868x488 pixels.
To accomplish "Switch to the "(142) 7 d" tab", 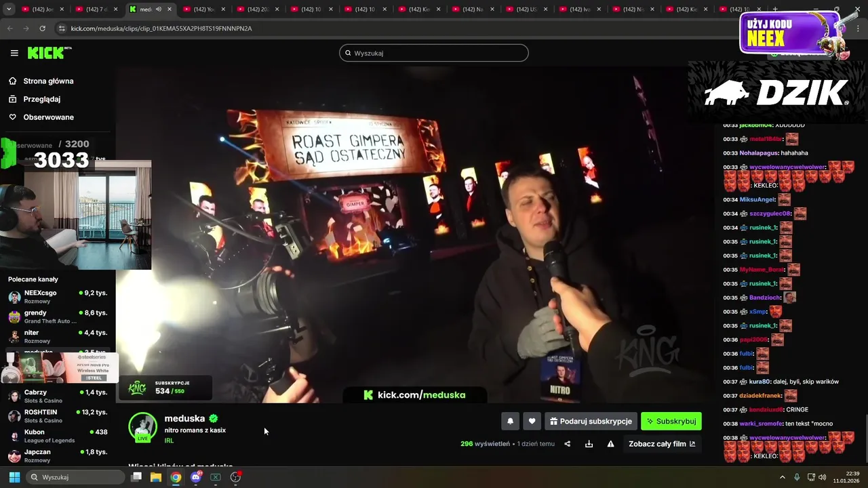I will 96,9.
